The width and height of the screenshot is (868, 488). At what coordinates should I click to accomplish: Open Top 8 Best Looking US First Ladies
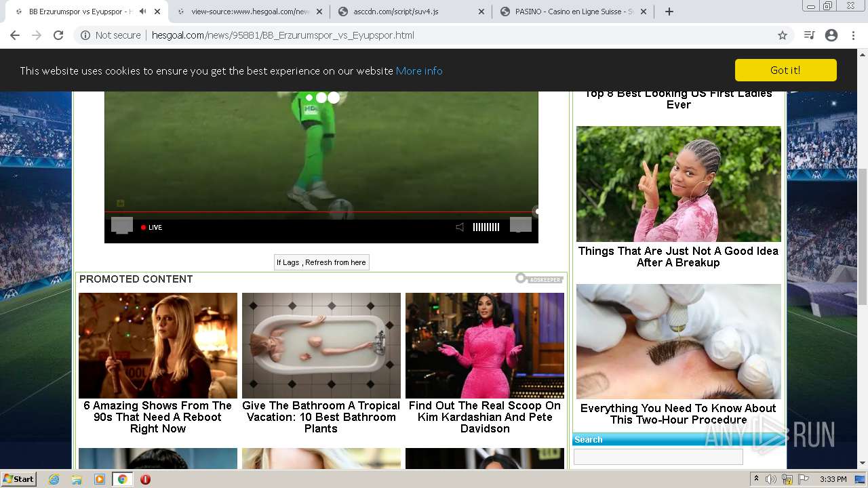tap(679, 99)
